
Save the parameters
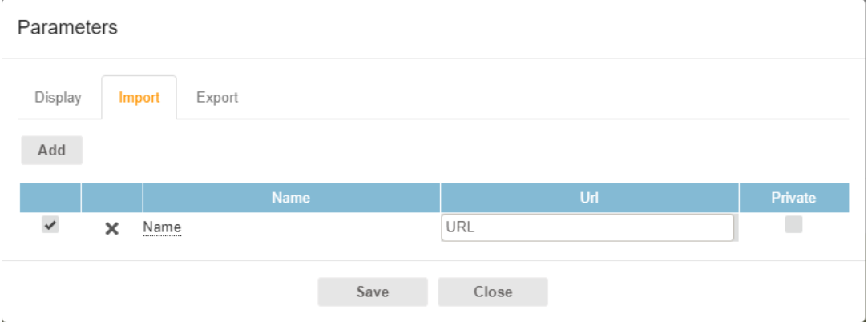[x=373, y=292]
